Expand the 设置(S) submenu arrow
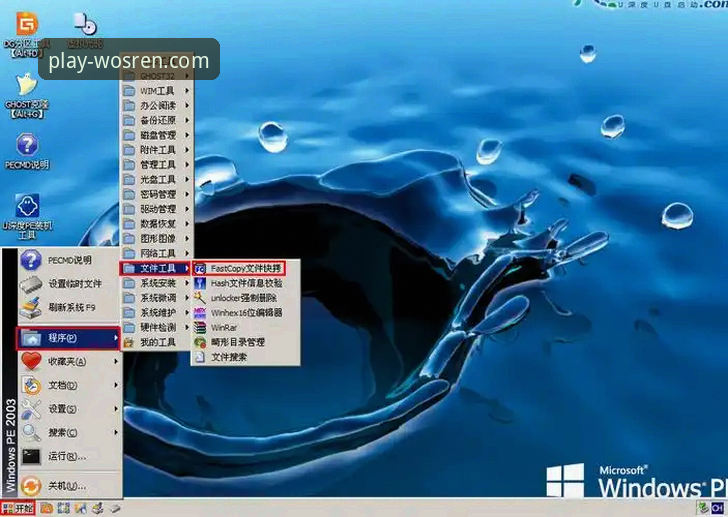Viewport: 728px width, 517px height. tap(116, 409)
